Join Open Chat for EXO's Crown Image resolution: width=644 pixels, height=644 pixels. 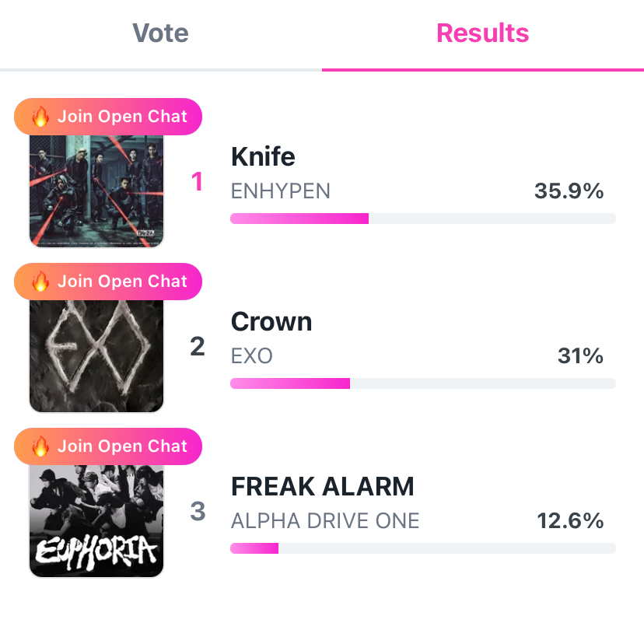click(122, 282)
